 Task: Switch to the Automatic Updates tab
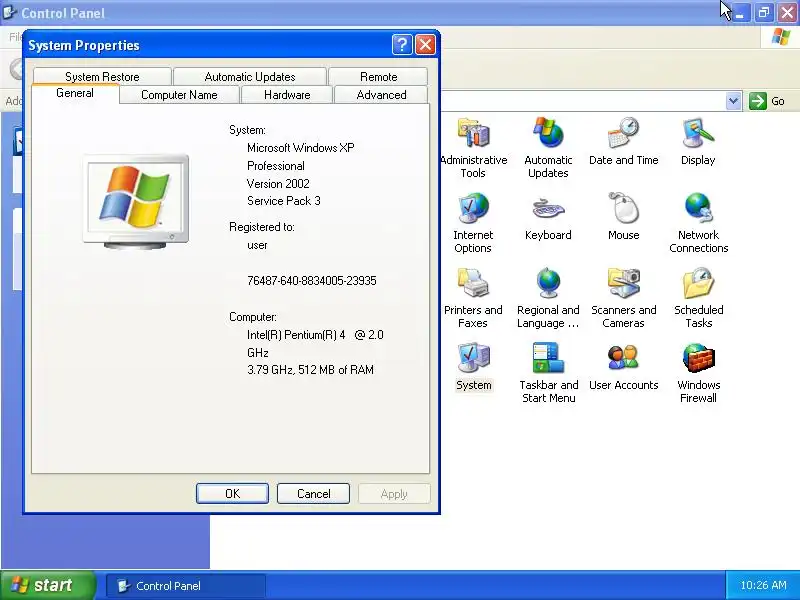point(249,77)
